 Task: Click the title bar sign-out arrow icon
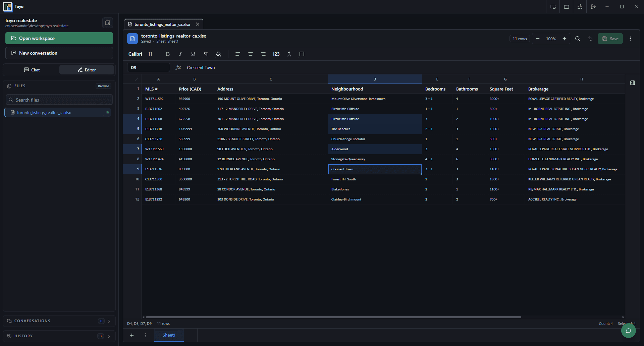(x=593, y=7)
